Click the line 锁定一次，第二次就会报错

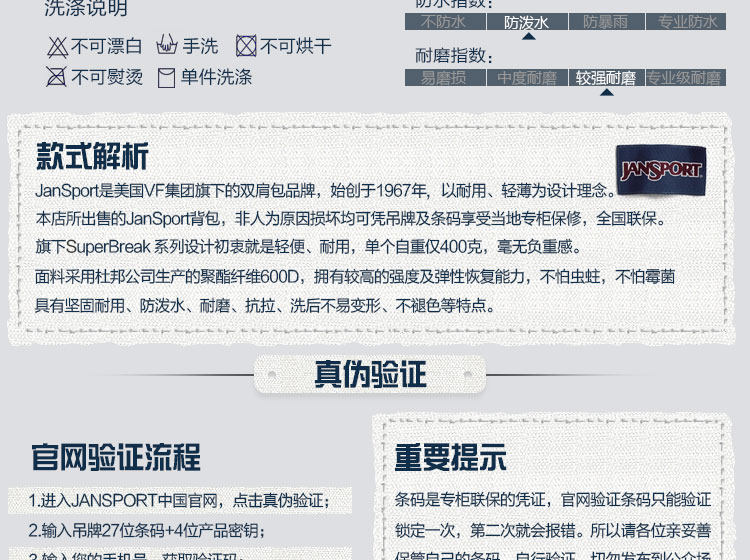click(552, 530)
